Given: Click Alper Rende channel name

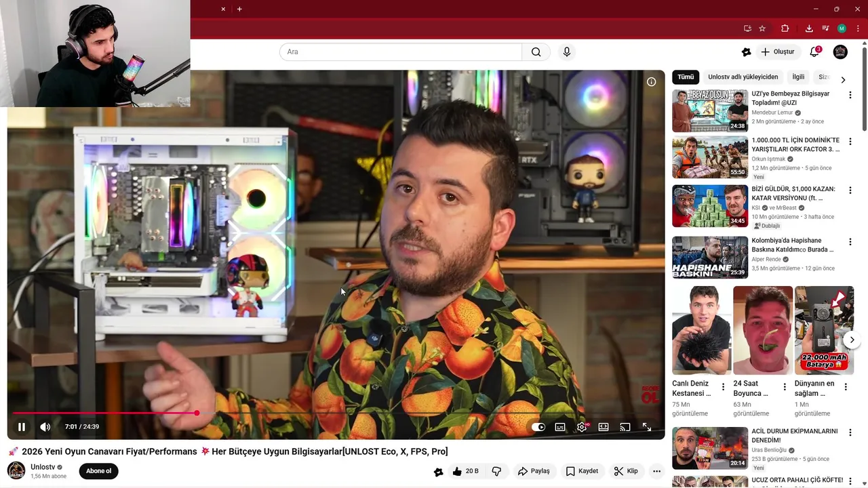Looking at the screenshot, I should click(766, 259).
